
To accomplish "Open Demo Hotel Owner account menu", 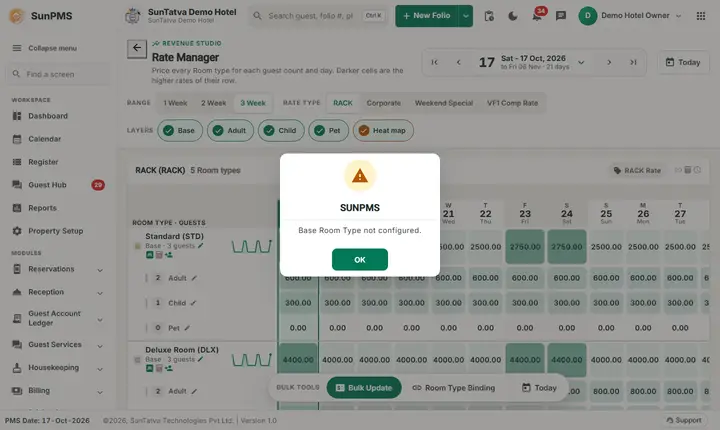I will point(630,16).
